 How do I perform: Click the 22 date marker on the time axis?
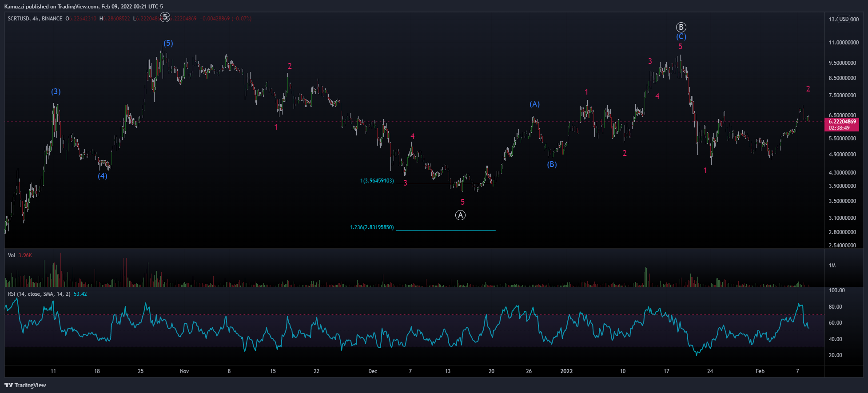pyautogui.click(x=317, y=371)
